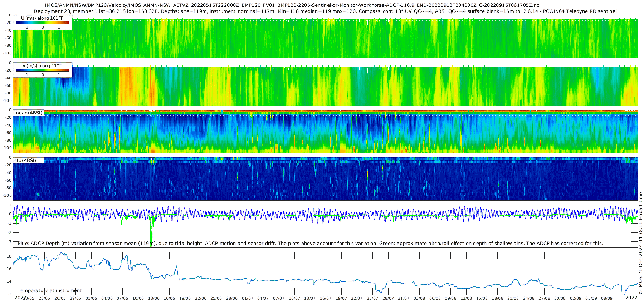Click the 'mean(ABSI)' panel label

(28, 113)
